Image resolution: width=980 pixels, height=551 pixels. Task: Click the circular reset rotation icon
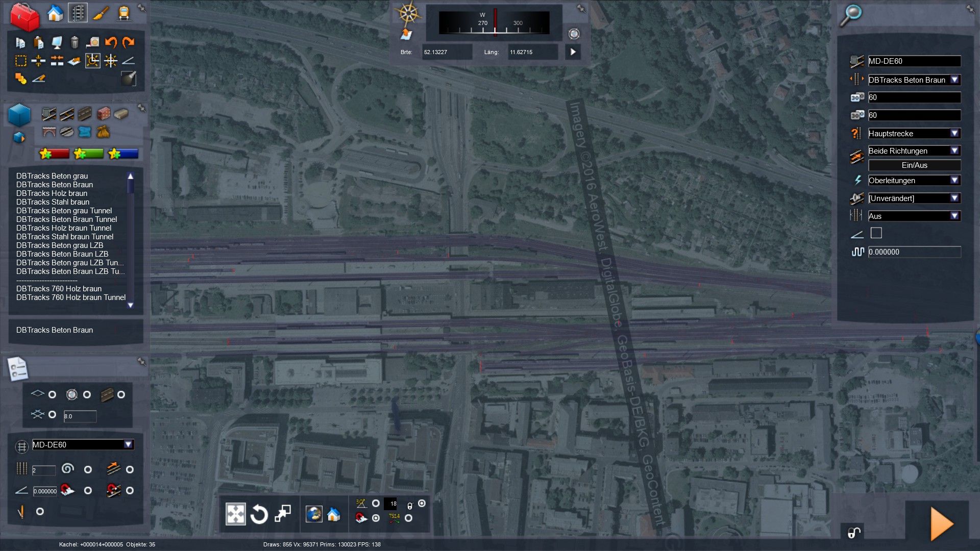pyautogui.click(x=259, y=514)
